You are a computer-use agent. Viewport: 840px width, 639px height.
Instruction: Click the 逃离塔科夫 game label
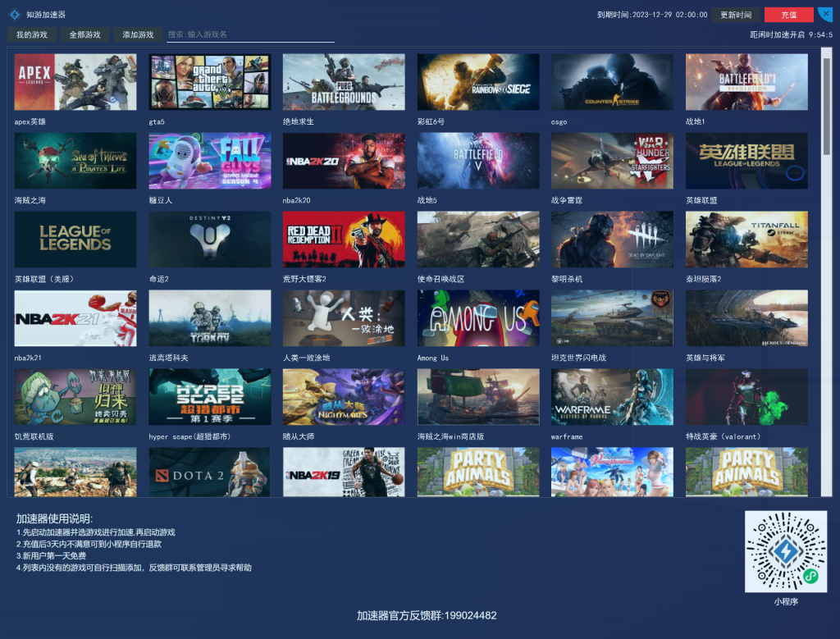tap(168, 358)
